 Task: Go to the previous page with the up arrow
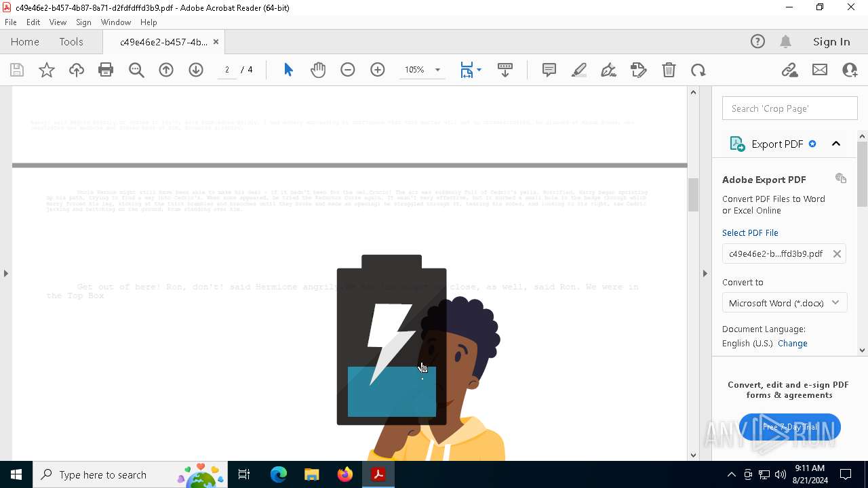(166, 70)
